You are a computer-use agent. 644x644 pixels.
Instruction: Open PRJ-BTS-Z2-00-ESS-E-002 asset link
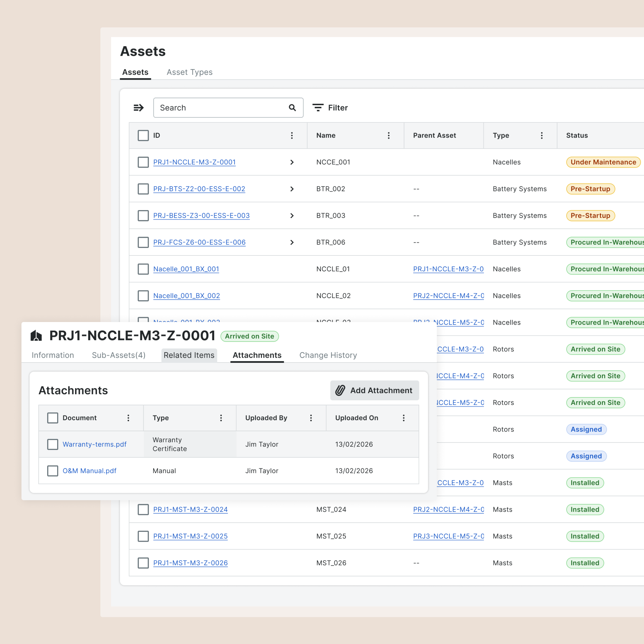coord(199,189)
